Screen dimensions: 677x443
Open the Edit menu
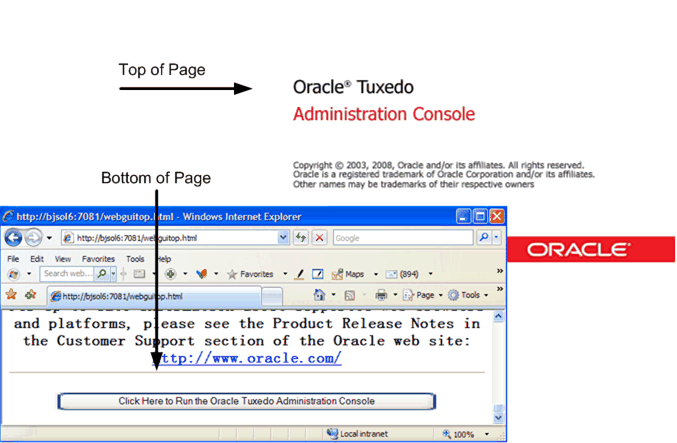37,259
